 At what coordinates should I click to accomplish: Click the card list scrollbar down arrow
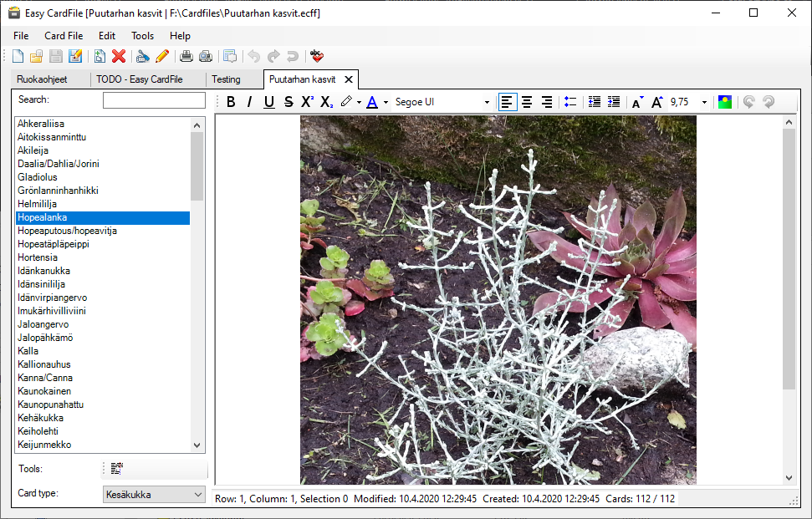tap(197, 445)
